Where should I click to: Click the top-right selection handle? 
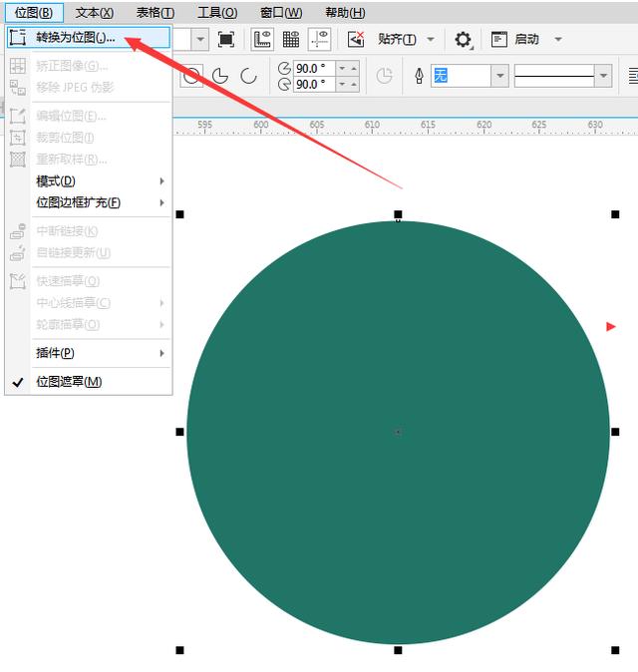tap(615, 214)
